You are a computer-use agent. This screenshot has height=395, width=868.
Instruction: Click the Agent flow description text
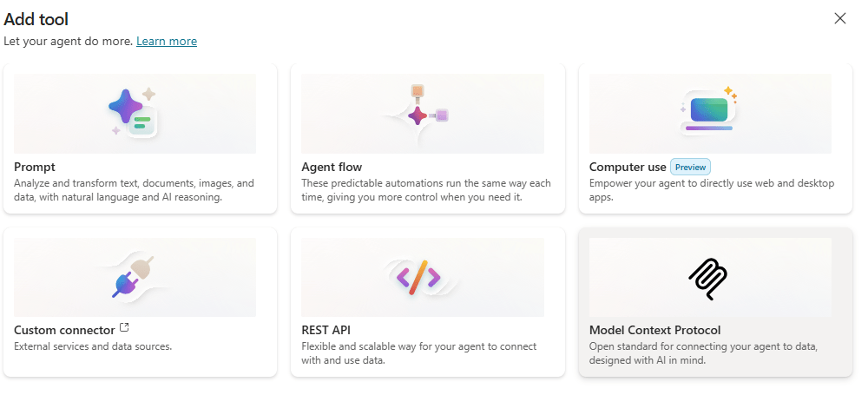(425, 190)
